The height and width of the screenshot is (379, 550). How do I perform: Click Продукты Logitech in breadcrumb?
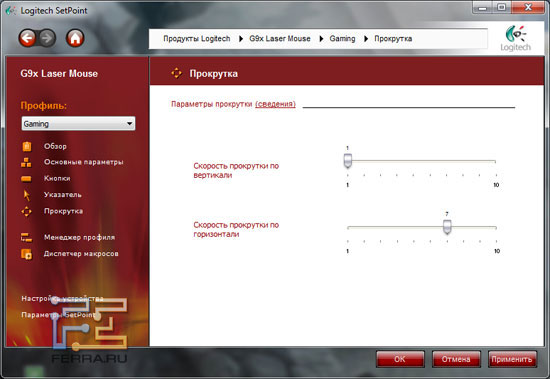point(197,39)
